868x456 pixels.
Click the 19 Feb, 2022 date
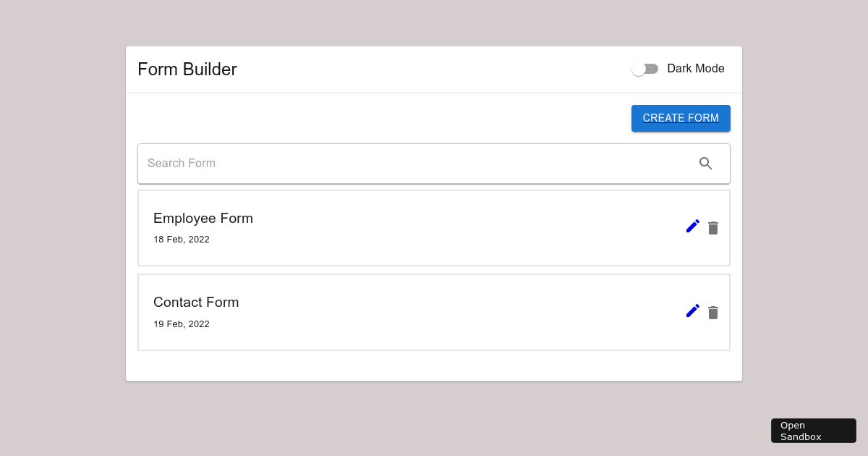pyautogui.click(x=182, y=324)
